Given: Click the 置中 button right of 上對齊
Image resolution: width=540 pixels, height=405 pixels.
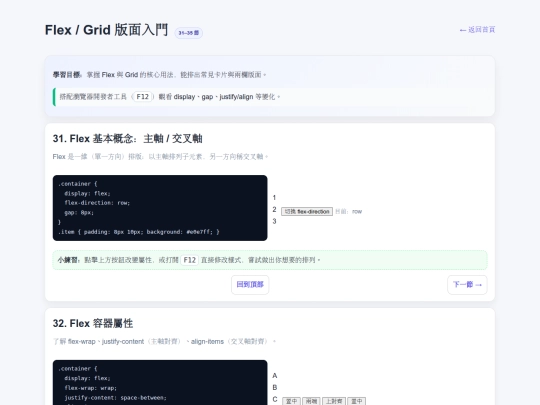Looking at the screenshot, I should [356, 401].
